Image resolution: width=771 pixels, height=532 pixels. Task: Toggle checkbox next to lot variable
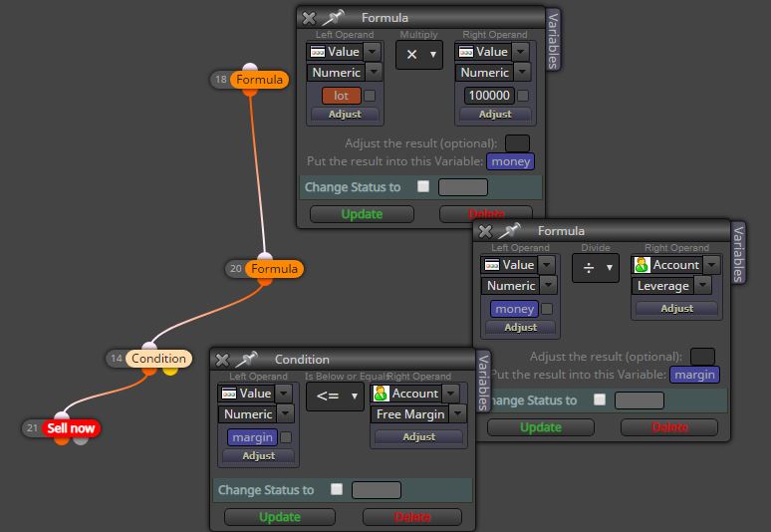370,96
